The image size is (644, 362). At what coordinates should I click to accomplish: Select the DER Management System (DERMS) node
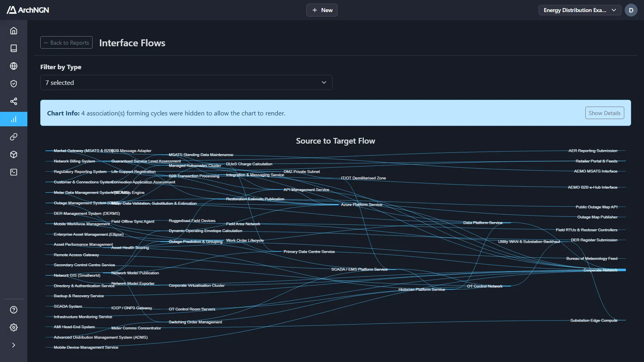[87, 214]
